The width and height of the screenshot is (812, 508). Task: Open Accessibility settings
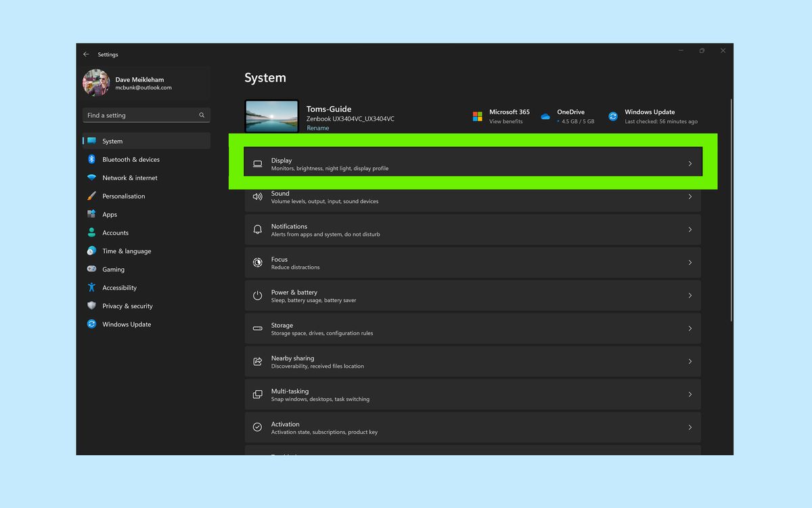click(120, 287)
